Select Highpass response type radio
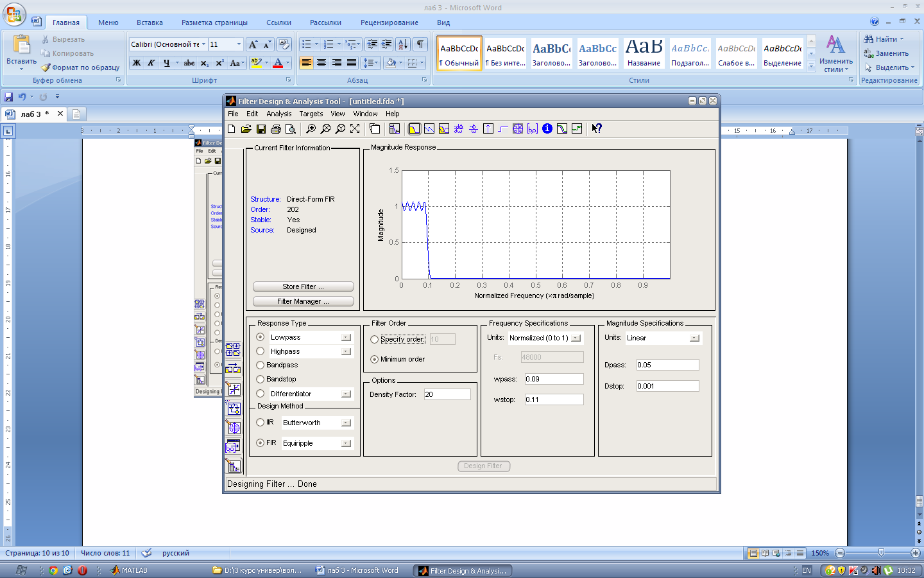The height and width of the screenshot is (578, 924). click(261, 351)
